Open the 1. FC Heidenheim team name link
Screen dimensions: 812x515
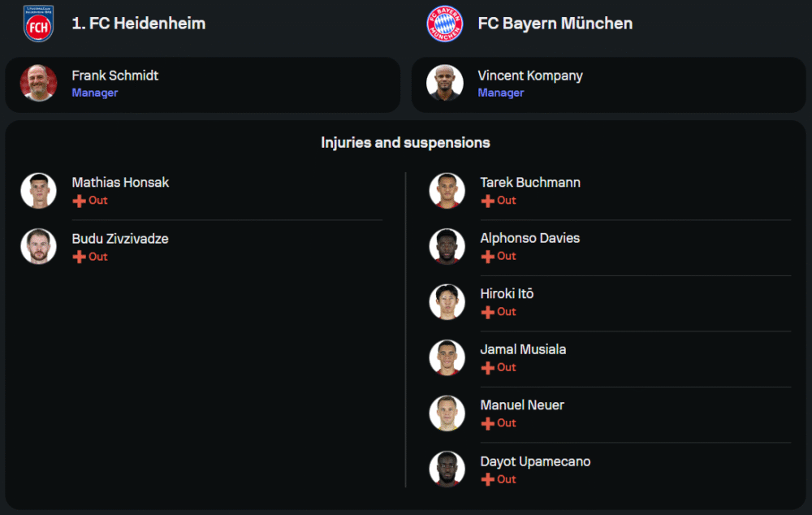click(138, 24)
